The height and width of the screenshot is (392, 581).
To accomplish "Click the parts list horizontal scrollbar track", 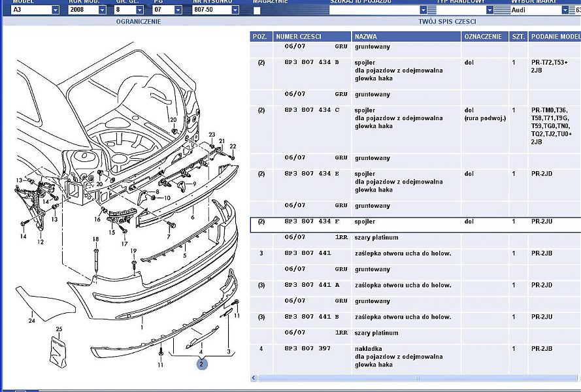I will tap(417, 378).
